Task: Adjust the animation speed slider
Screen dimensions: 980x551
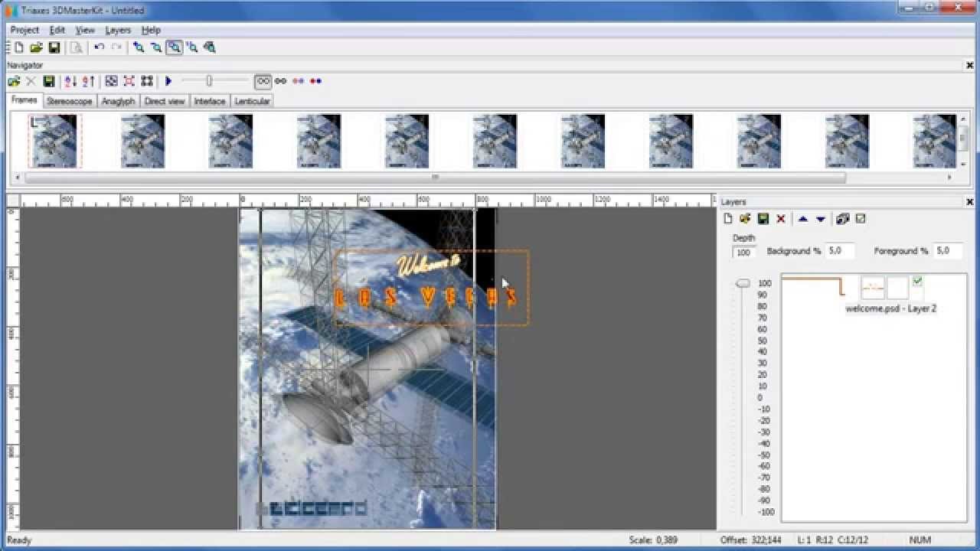Action: click(208, 81)
